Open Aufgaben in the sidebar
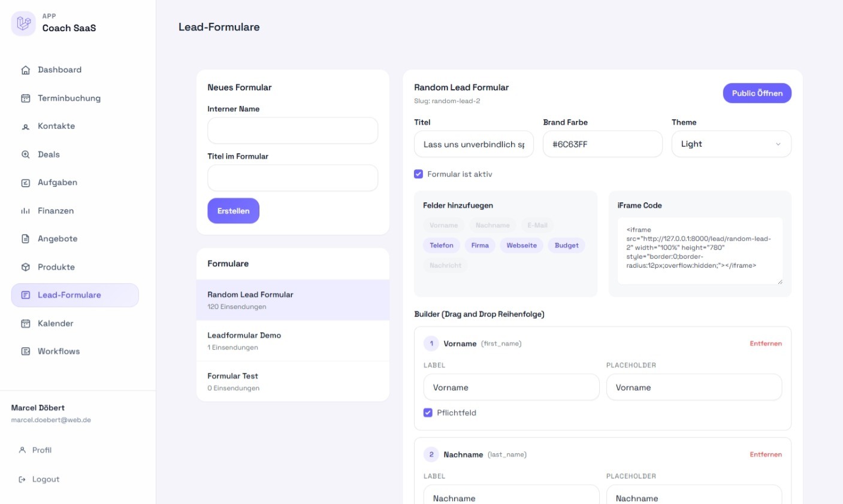Screen dimensions: 843x504 tap(75, 183)
